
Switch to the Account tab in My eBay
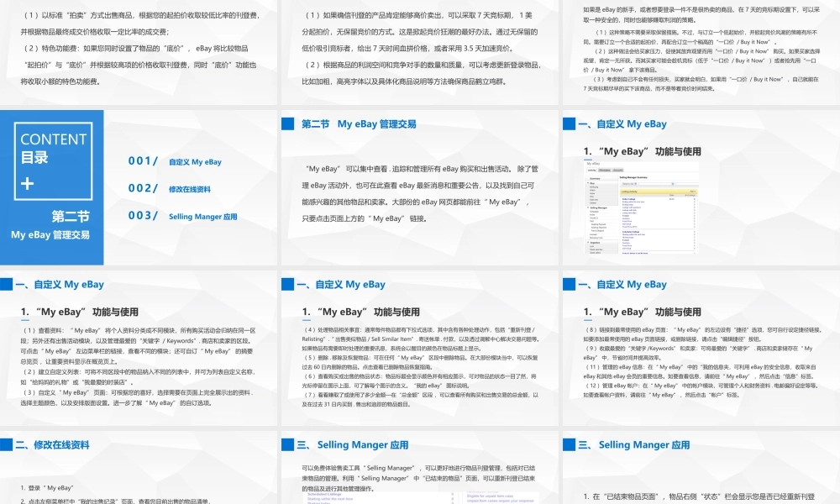pos(618,170)
